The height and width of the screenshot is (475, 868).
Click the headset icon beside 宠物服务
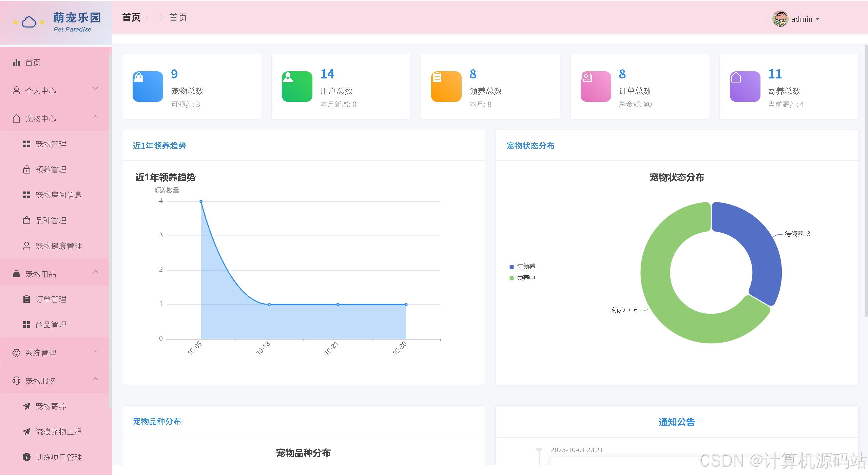click(16, 381)
